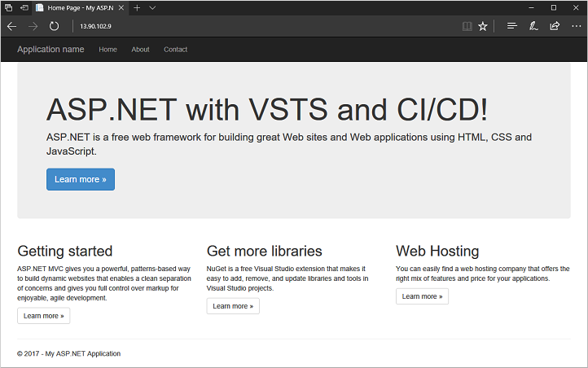The width and height of the screenshot is (588, 368).
Task: Open the tabs you've set aside icon
Action: pos(8,7)
